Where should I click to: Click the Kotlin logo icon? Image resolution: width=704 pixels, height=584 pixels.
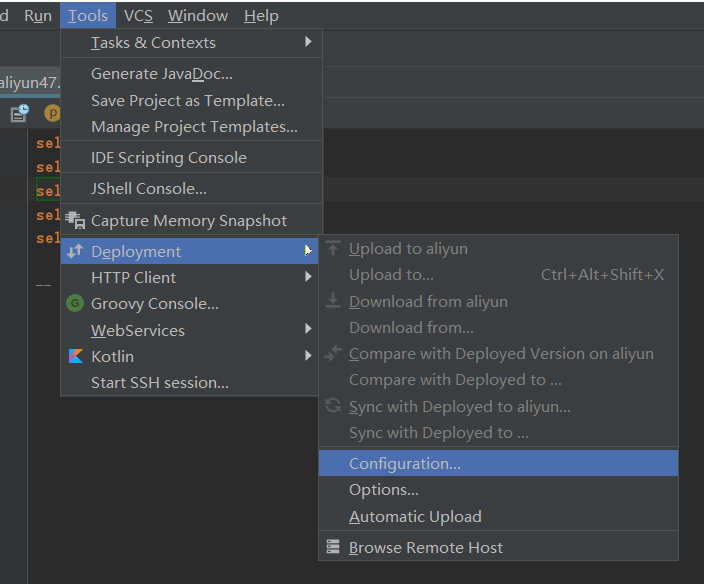[x=75, y=357]
